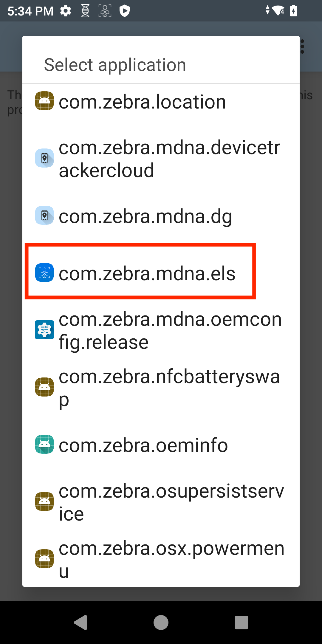Viewport: 322px width, 644px height.
Task: Choose com.zebra.oeminfo from the list
Action: 143,445
